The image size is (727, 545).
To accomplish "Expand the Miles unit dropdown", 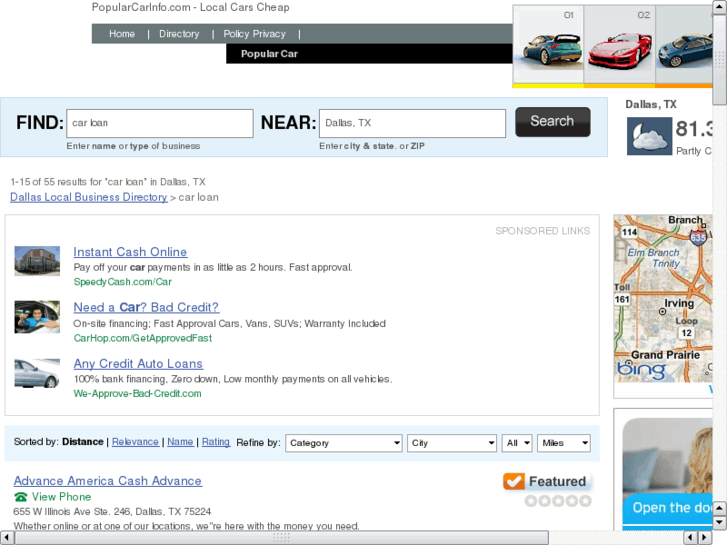I will point(564,443).
